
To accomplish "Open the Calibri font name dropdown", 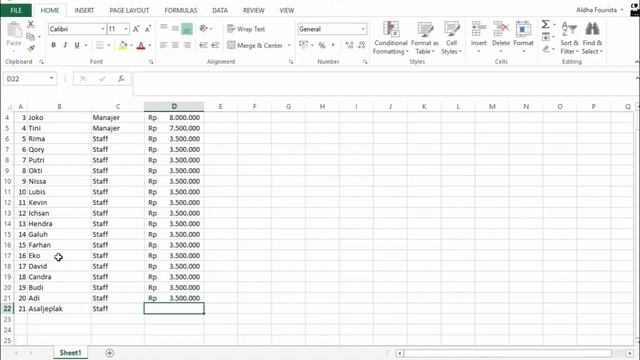I will pyautogui.click(x=102, y=29).
